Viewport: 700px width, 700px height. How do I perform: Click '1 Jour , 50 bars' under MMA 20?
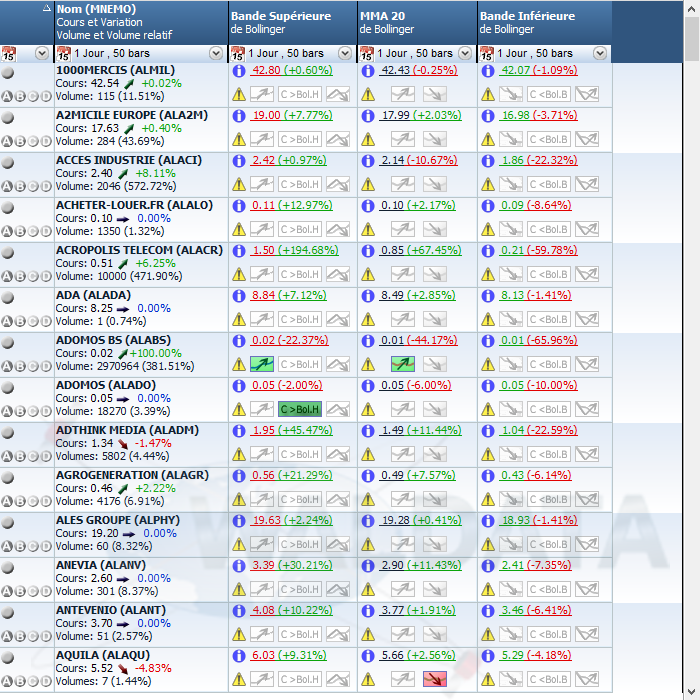(415, 54)
